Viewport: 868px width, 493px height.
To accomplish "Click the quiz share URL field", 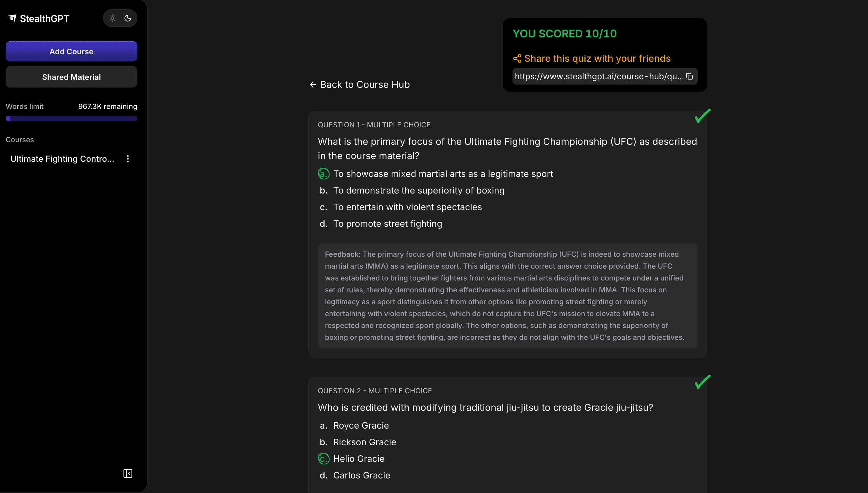I will point(599,77).
